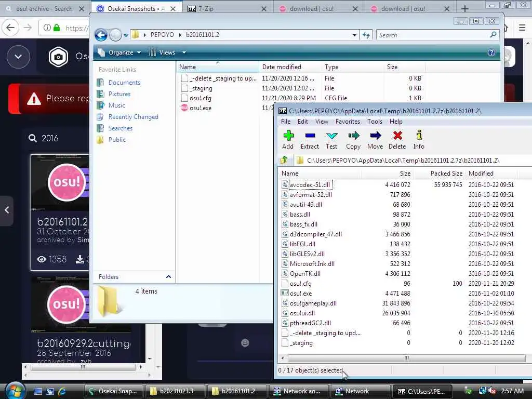Open Music in Favorite Links

117,105
